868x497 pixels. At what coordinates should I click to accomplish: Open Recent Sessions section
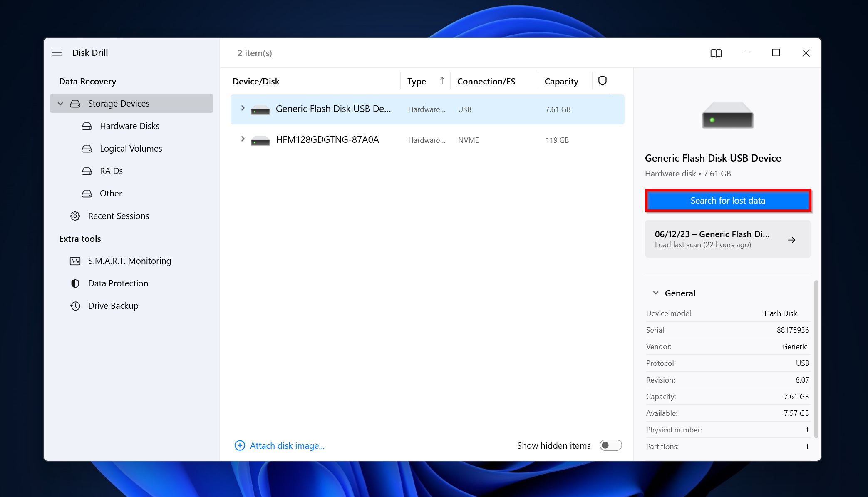(x=118, y=215)
